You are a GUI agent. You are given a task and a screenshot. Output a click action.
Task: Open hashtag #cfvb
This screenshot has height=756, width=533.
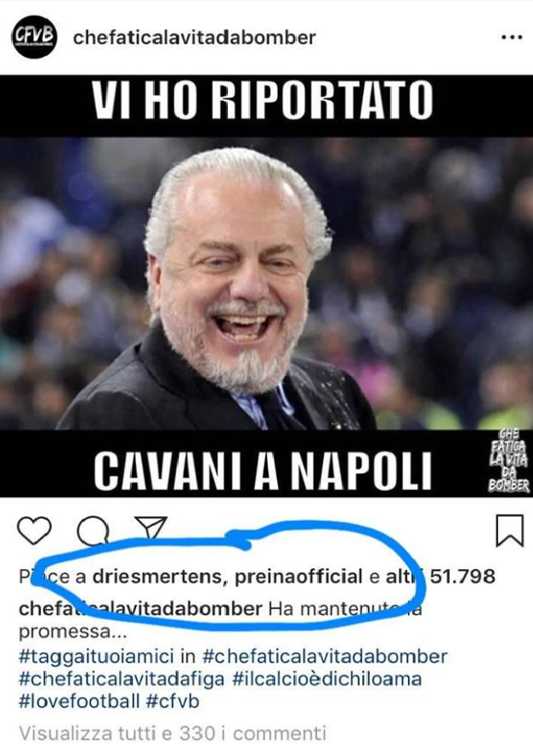pos(173,701)
